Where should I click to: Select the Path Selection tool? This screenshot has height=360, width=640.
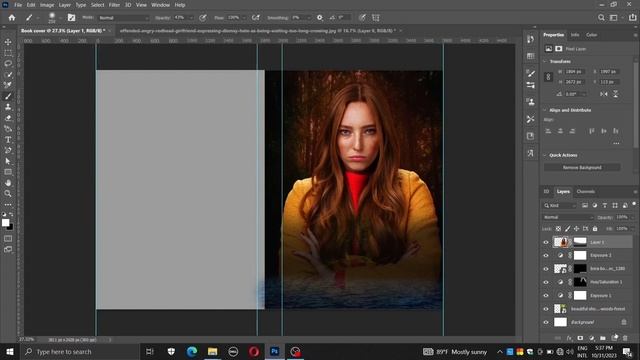pyautogui.click(x=8, y=161)
